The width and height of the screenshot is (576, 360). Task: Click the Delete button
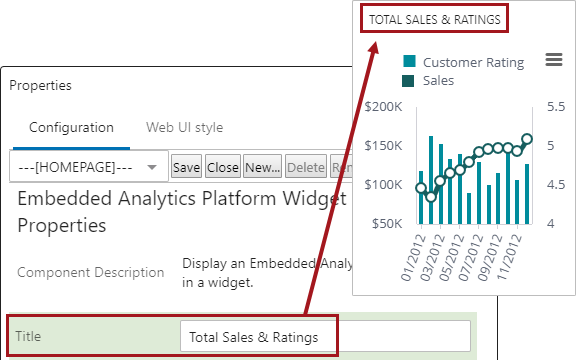306,167
